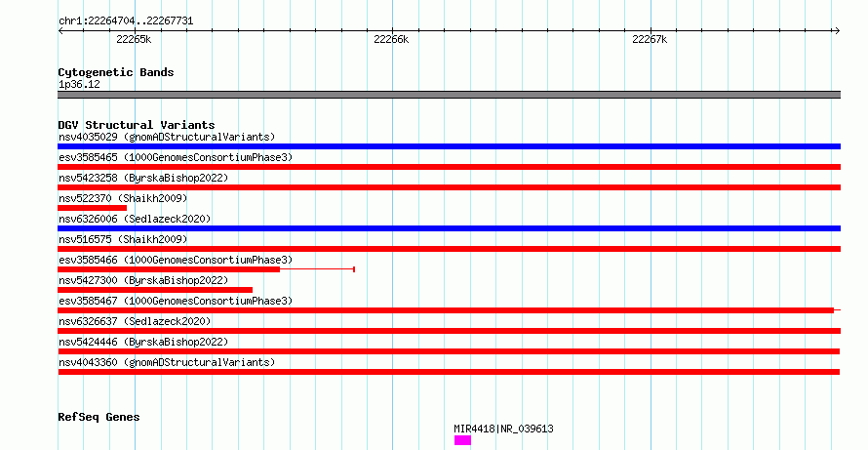Click the gray 1p36.12 cytogenetic band bar

point(449,95)
